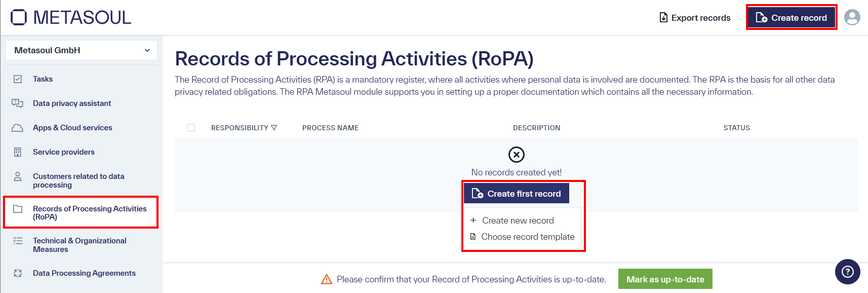
Task: Click Export records in the header
Action: point(695,17)
